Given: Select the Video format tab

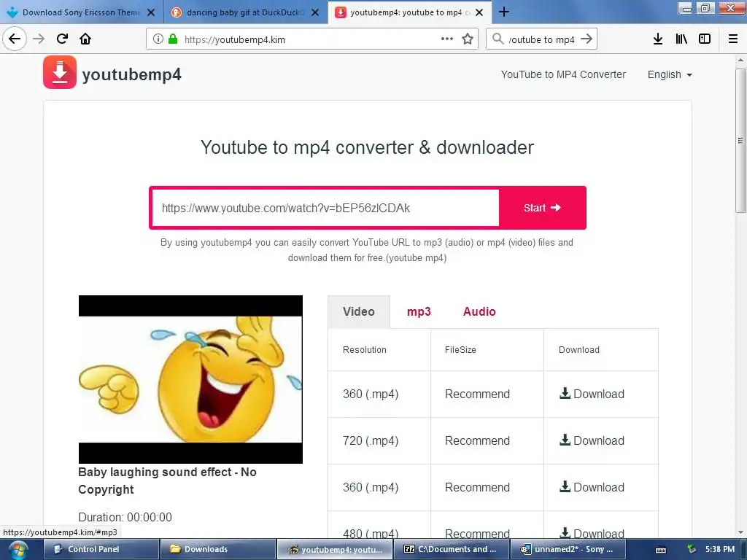Looking at the screenshot, I should (359, 311).
